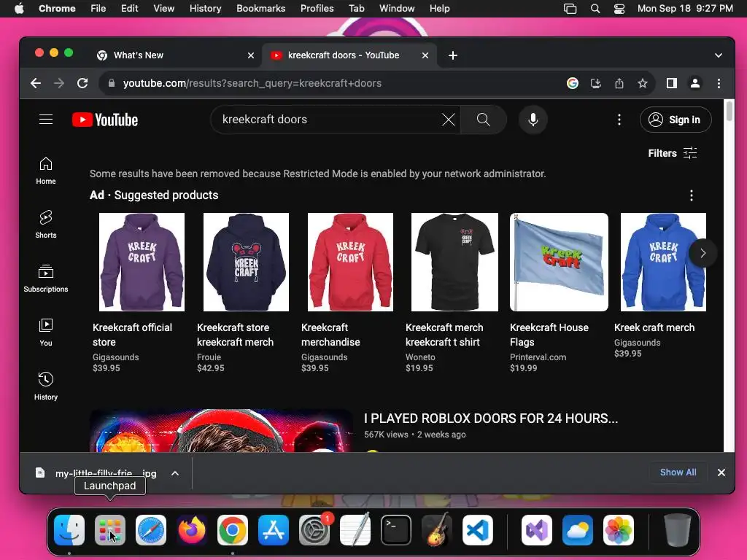Open the I PLAYED ROBLOX DOORS video title
This screenshot has height=560, width=747.
(491, 418)
